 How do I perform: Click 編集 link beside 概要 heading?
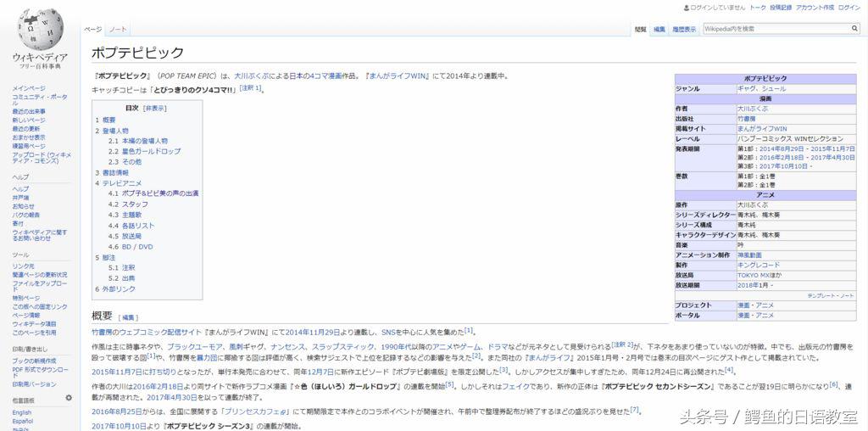(128, 317)
